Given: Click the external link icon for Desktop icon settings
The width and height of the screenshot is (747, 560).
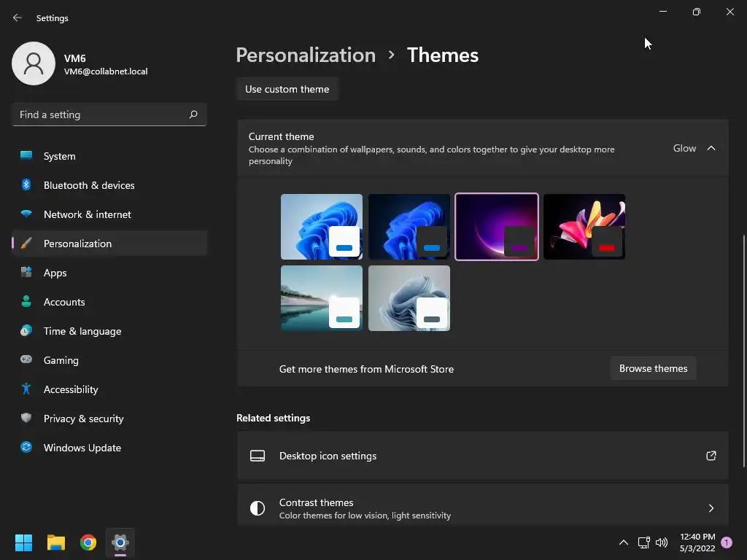Looking at the screenshot, I should pyautogui.click(x=711, y=456).
